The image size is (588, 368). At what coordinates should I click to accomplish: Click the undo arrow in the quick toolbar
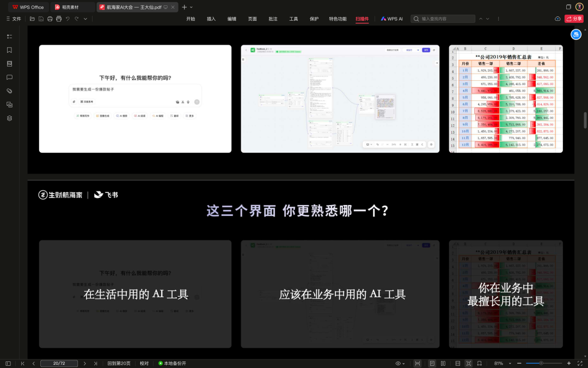click(x=68, y=19)
